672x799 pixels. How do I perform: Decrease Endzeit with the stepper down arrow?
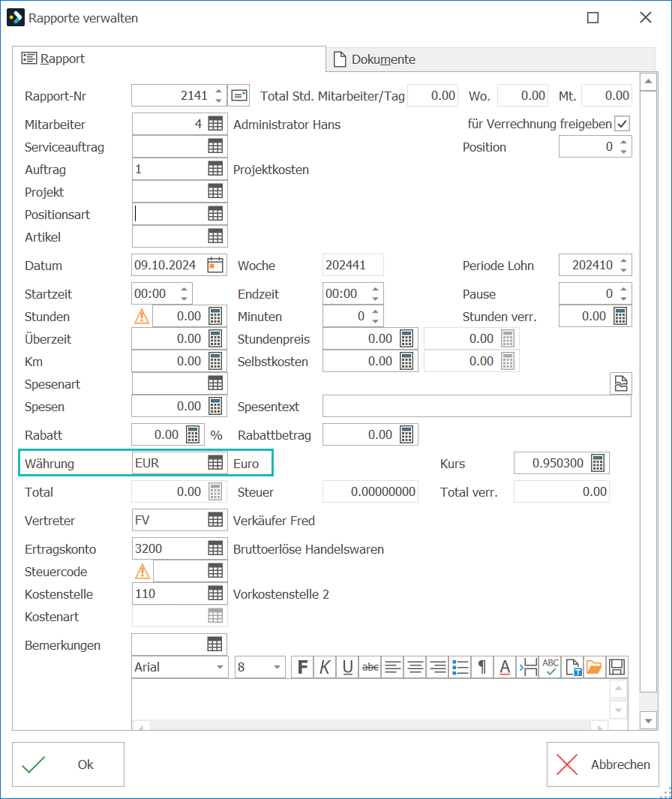376,299
